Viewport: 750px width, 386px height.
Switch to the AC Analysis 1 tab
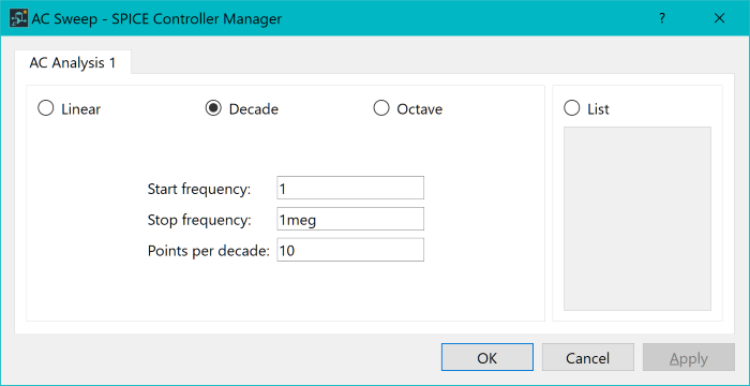click(73, 63)
